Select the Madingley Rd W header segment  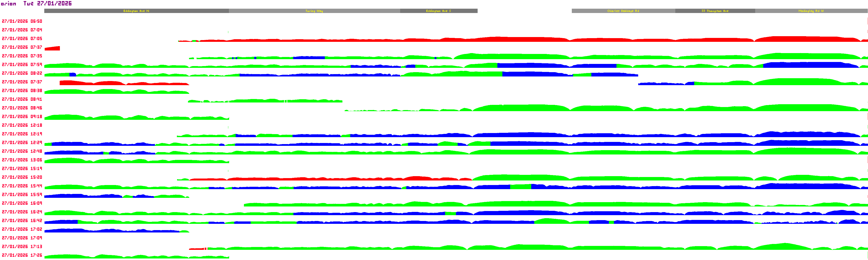coord(811,11)
